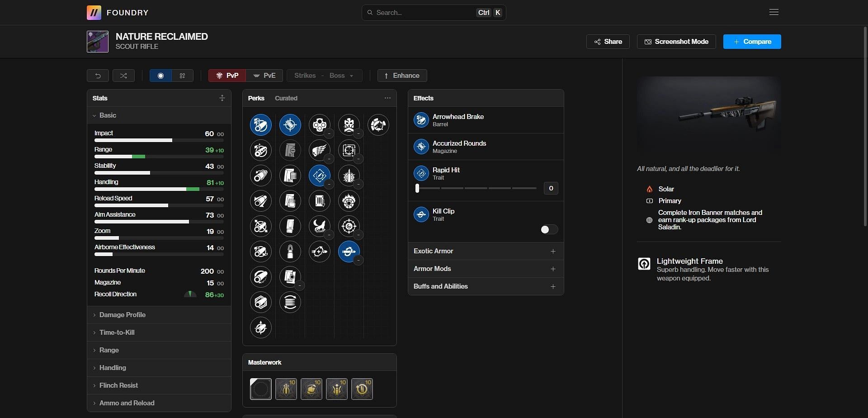Click the page vertical scrollbar
868x418 pixels.
click(865, 127)
